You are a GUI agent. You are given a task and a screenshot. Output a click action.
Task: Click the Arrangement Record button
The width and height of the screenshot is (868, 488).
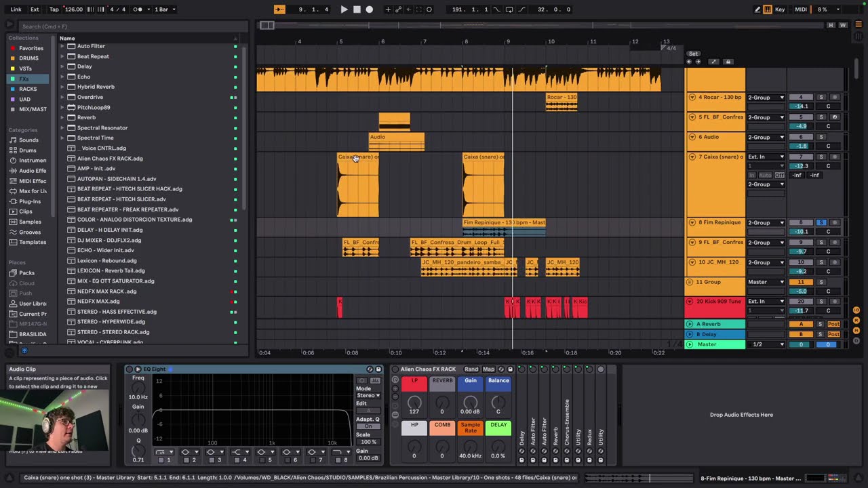pos(370,9)
